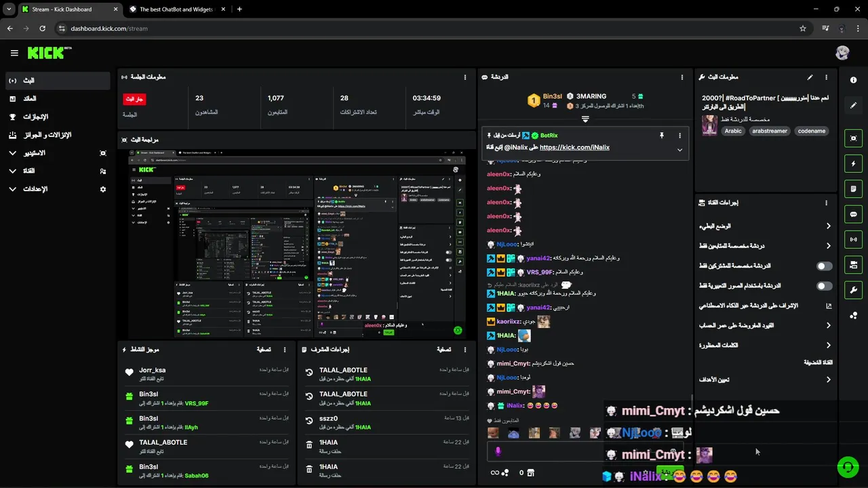Open stream info panel three-dot menu
This screenshot has height=488, width=868.
(x=826, y=77)
